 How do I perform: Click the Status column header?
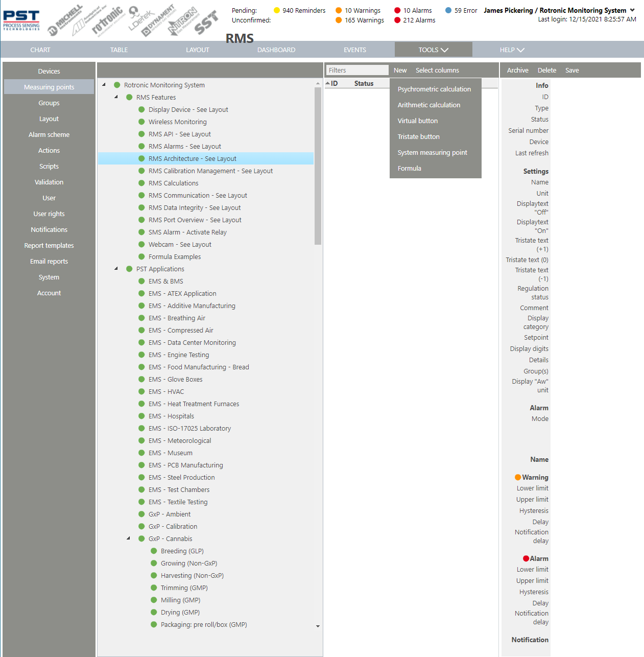click(364, 83)
